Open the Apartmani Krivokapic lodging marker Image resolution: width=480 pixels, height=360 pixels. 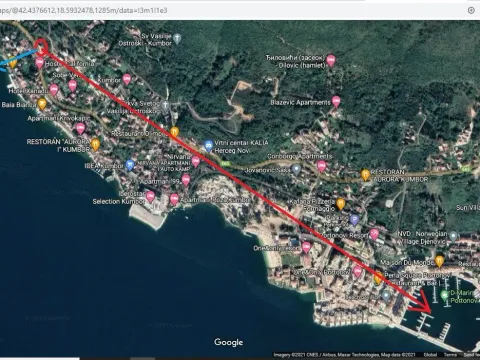[80, 128]
